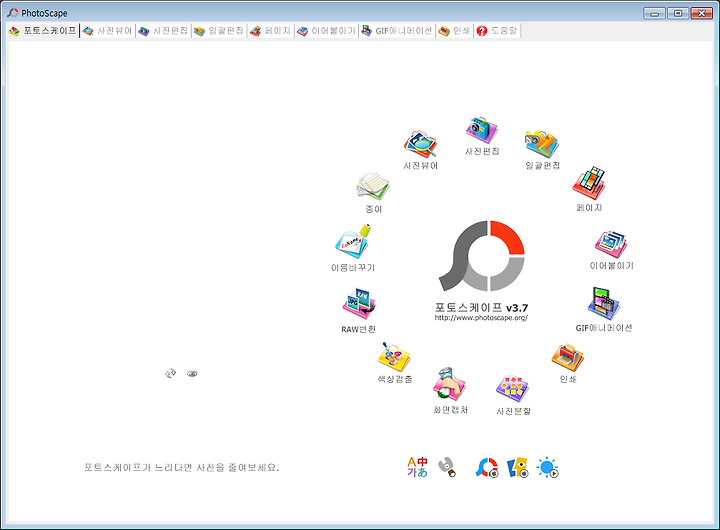Screen dimensions: 720x530
Task: Click the blue-yellow tutorial icon at bottom
Action: (x=518, y=468)
